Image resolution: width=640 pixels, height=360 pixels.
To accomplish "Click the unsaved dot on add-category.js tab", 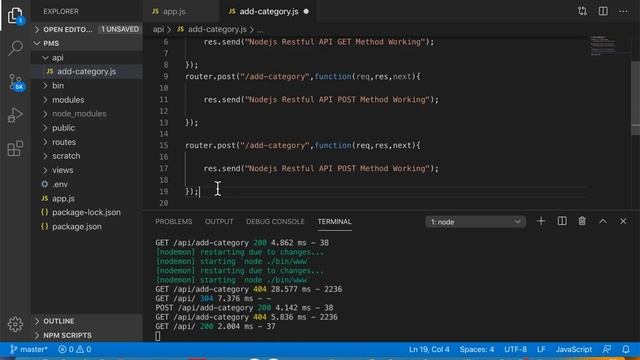I will click(306, 11).
